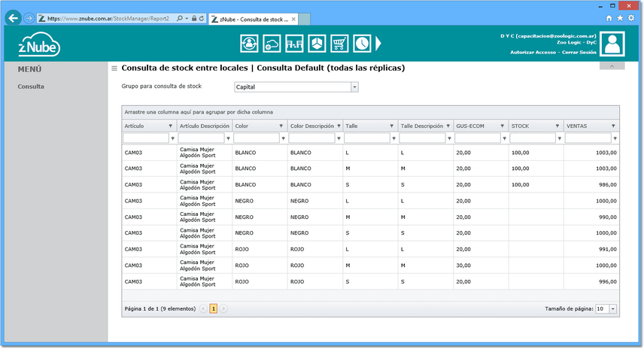Toggle the hamburger menu beside the page title
Screen dimensions: 644x349
tap(114, 68)
